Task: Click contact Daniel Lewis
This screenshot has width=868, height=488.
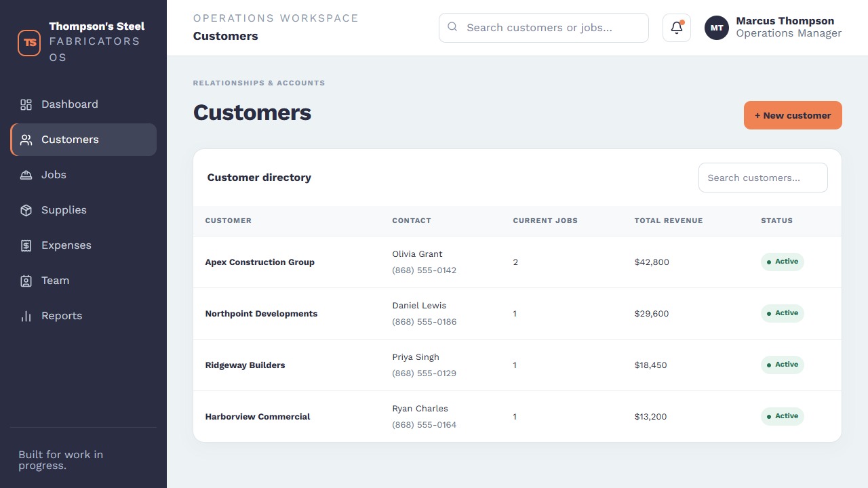Action: [419, 306]
